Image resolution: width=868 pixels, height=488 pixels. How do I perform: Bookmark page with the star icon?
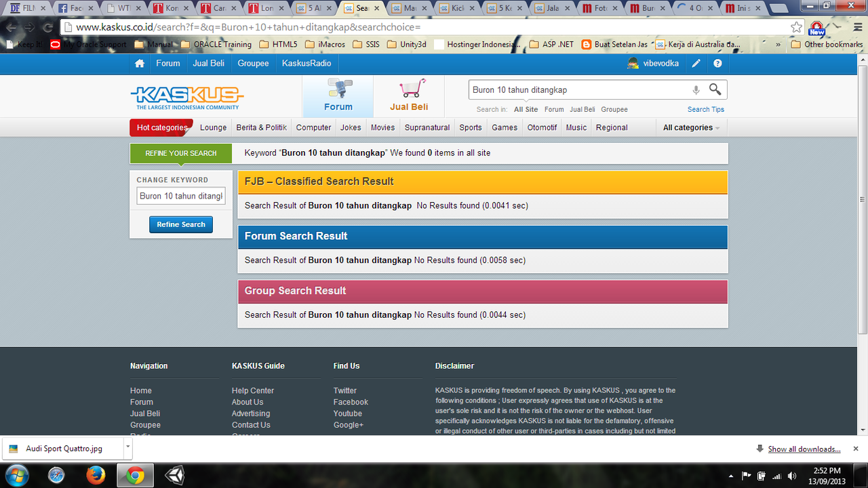tap(796, 27)
